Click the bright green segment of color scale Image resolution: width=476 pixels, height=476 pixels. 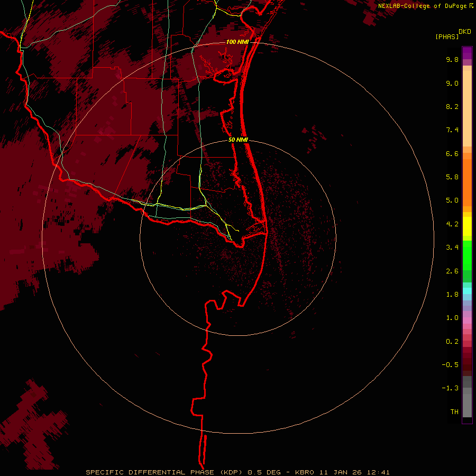[467, 255]
